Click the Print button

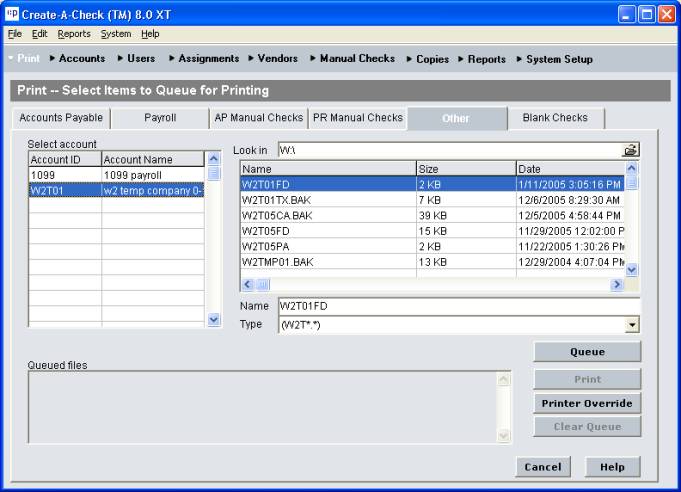pyautogui.click(x=587, y=380)
